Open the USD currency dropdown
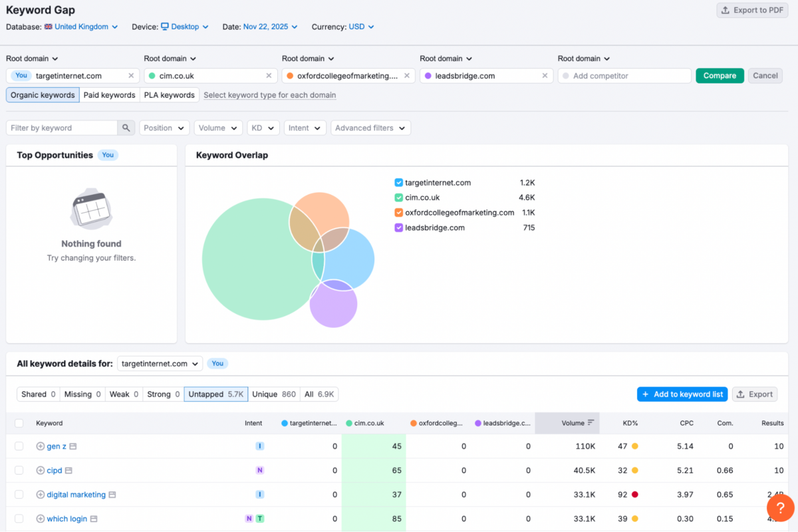 click(x=361, y=27)
